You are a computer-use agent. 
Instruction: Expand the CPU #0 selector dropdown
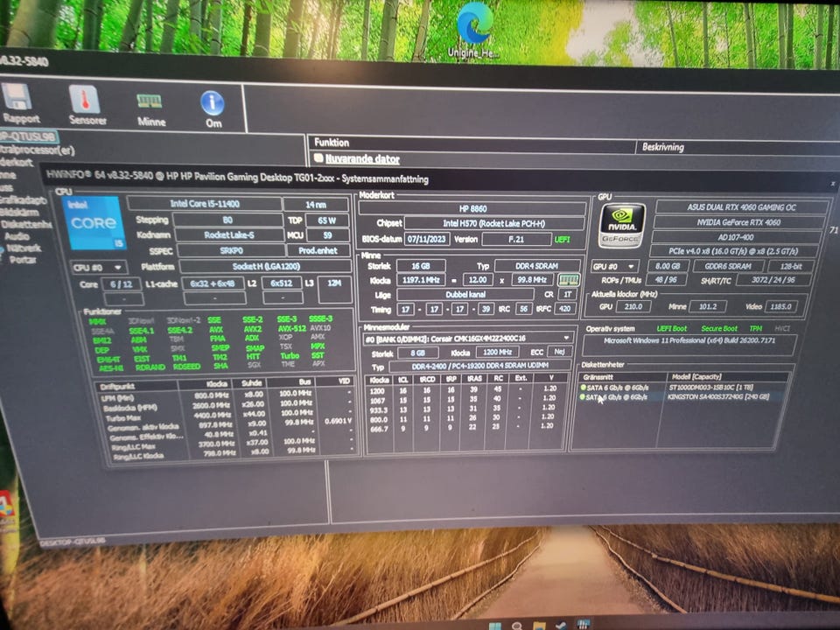point(98,267)
